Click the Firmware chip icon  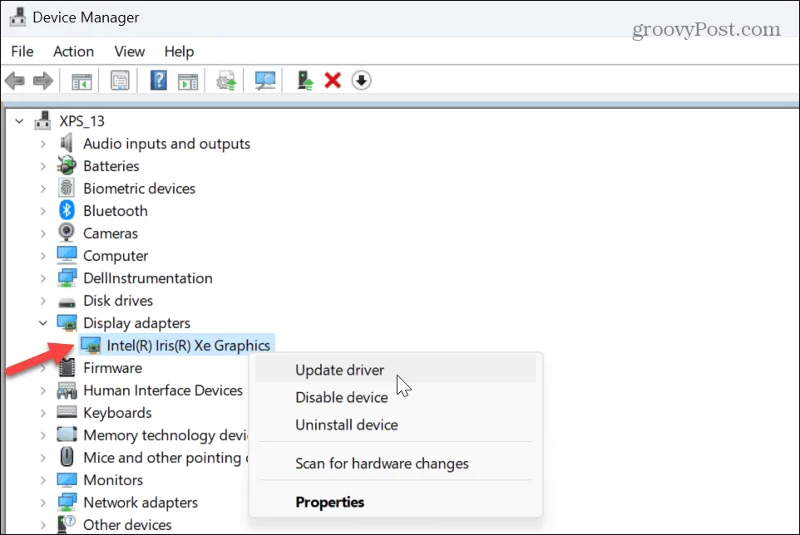pos(67,367)
